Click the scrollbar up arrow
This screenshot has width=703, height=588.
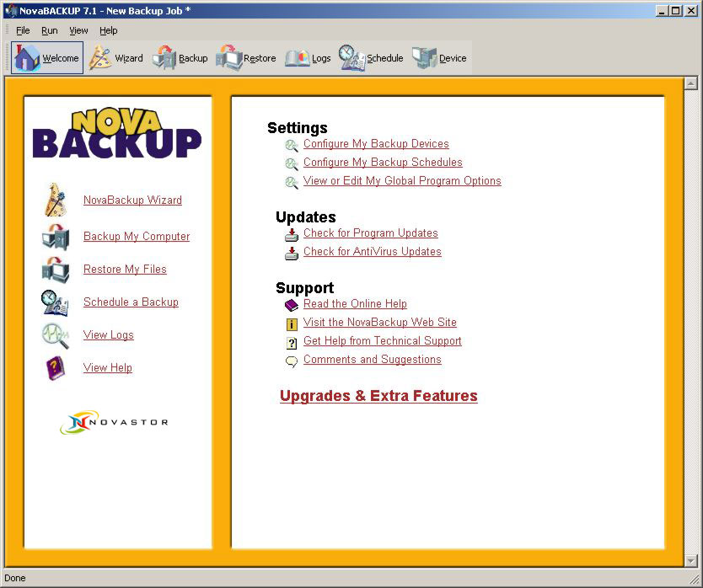(x=690, y=83)
